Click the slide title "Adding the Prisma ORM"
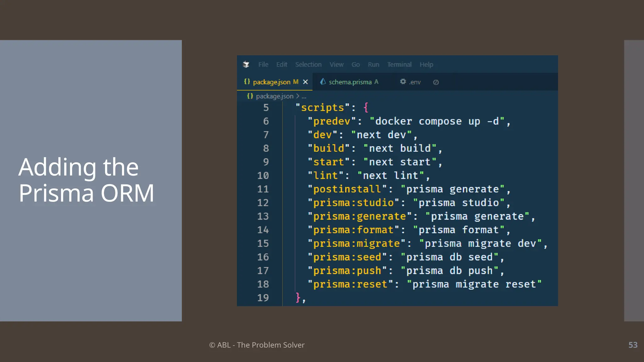644x362 pixels. pyautogui.click(x=86, y=180)
